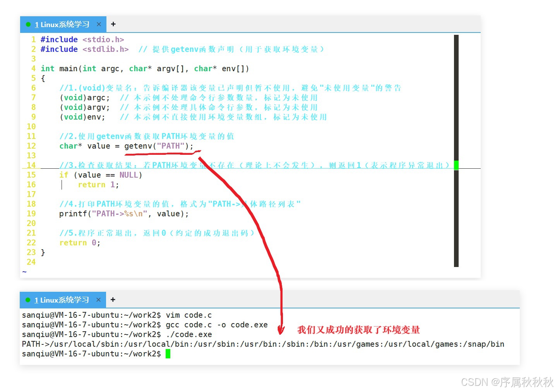This screenshot has height=392, width=555.
Task: Click the comment "//2.使用getenv函数获取PATH环境变量的值"
Action: point(147,136)
